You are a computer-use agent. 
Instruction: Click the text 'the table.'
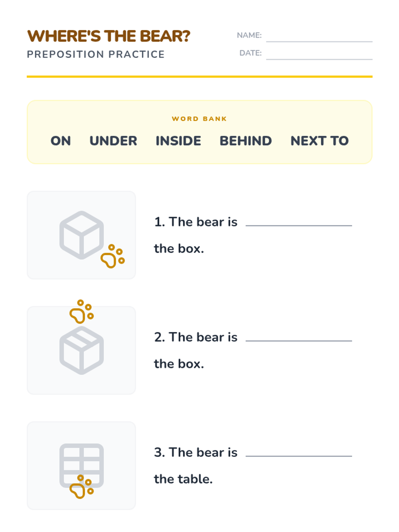click(183, 479)
